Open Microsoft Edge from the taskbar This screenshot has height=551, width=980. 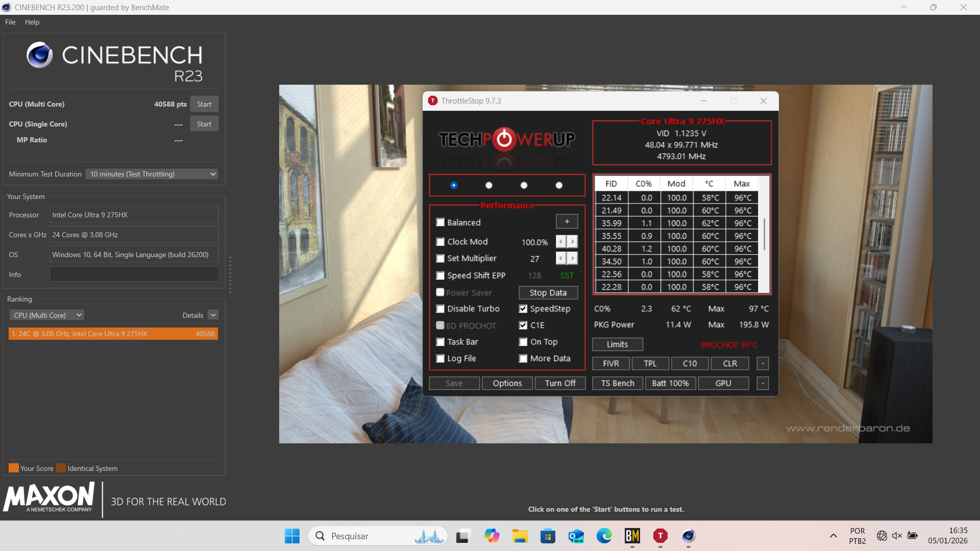(604, 536)
